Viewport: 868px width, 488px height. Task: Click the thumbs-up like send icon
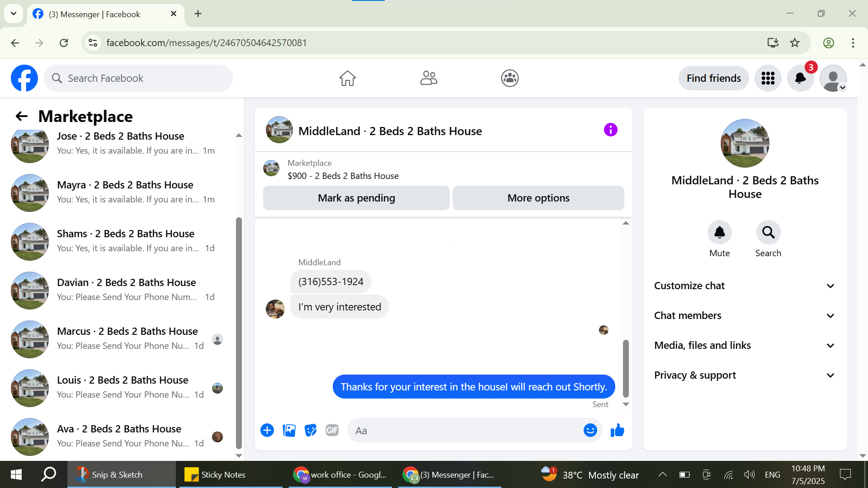pos(617,431)
